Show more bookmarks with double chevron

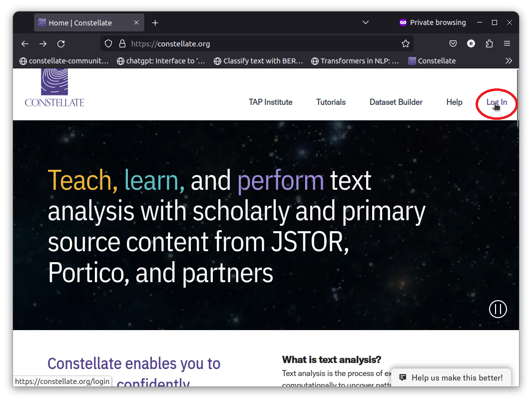tap(508, 61)
